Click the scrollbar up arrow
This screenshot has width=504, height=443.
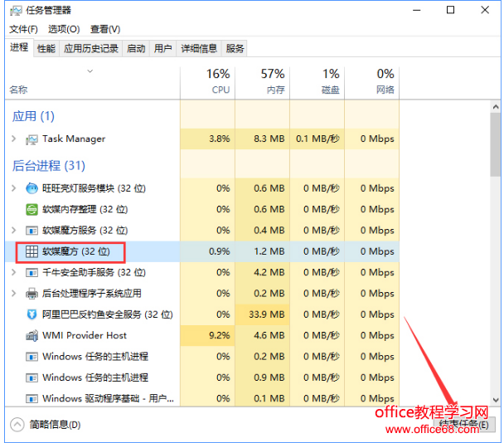(x=496, y=107)
